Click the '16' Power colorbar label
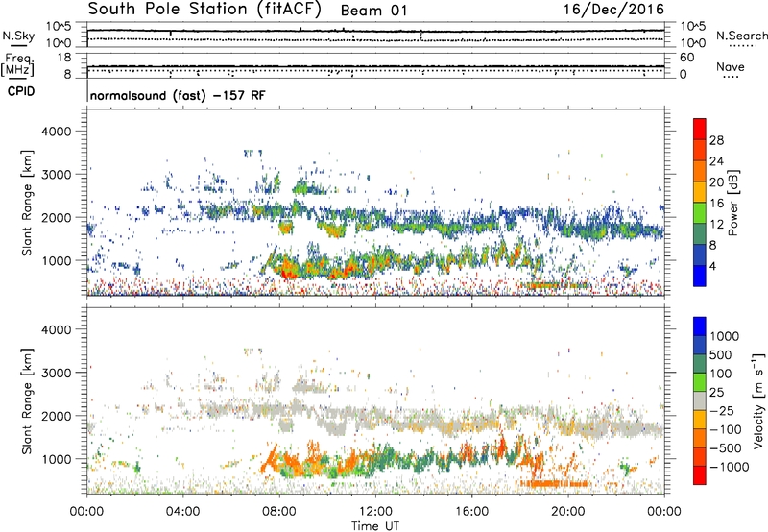 tap(716, 204)
